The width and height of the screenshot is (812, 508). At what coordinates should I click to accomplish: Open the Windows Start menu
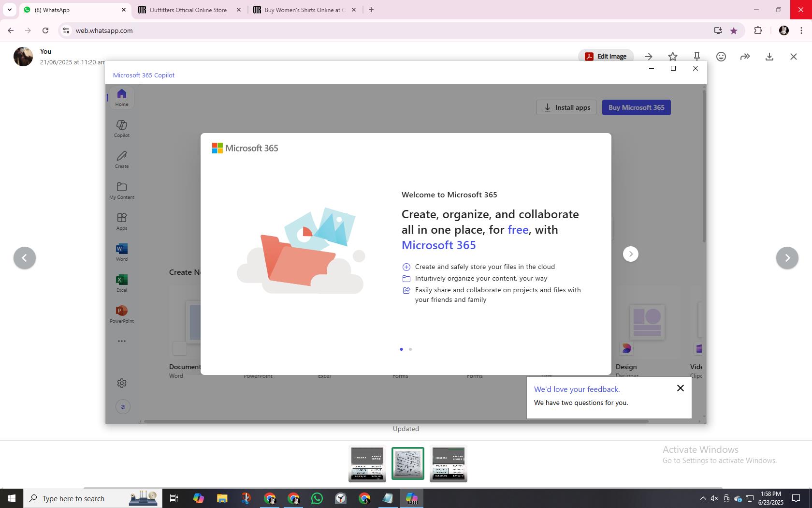coord(12,498)
